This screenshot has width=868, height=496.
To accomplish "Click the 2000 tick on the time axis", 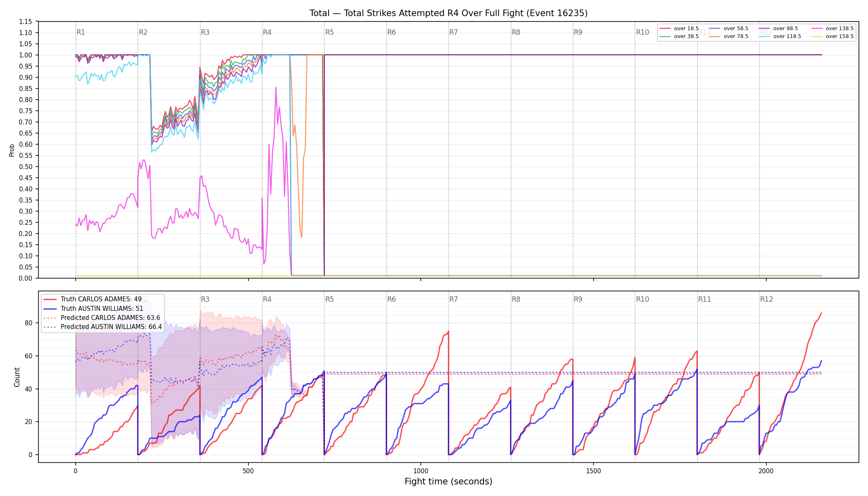I will point(766,471).
